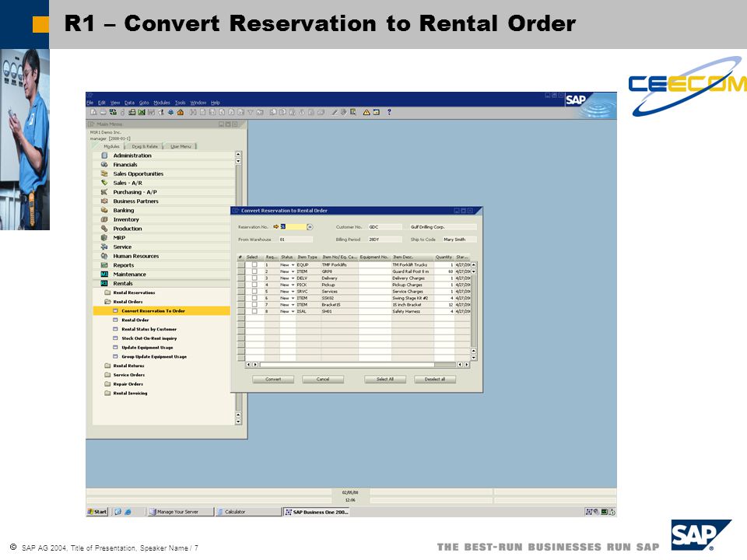Click the Print Preview toolbar icon
Image resolution: width=747 pixels, height=560 pixels.
(93, 112)
